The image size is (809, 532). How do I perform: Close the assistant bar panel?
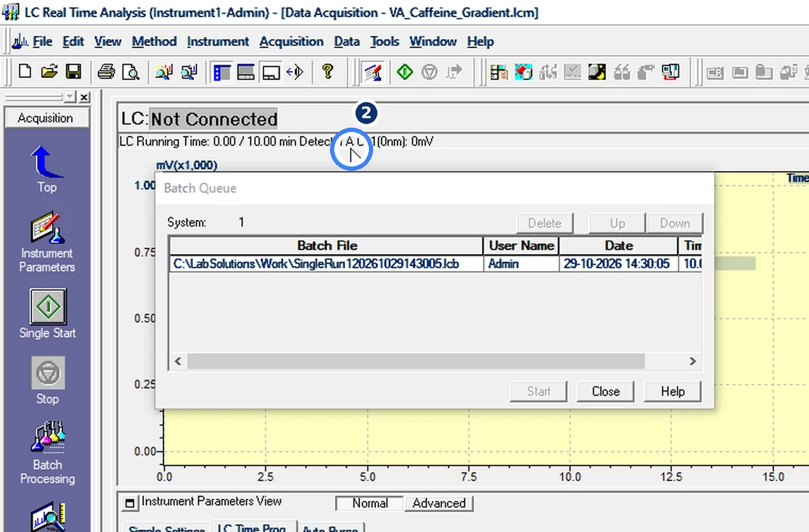coord(84,97)
